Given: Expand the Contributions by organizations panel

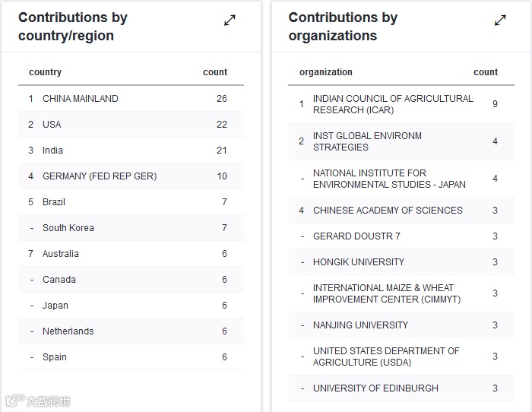Looking at the screenshot, I should 500,21.
